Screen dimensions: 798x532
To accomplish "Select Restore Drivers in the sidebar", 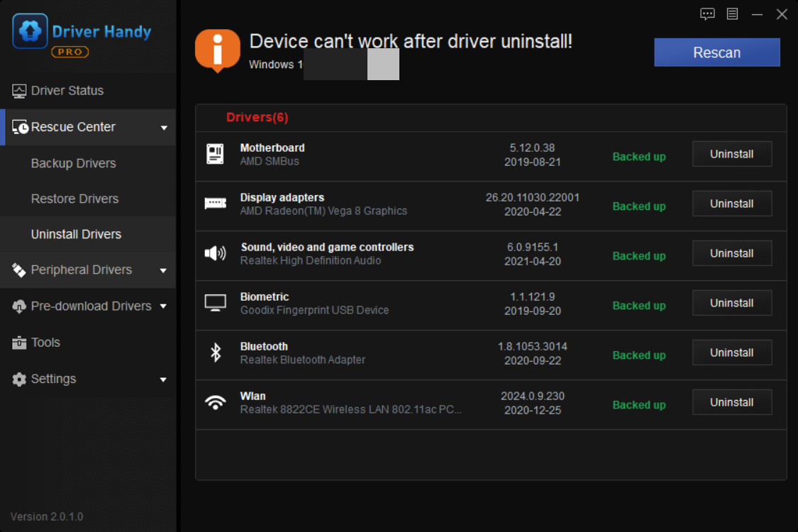I will (74, 199).
